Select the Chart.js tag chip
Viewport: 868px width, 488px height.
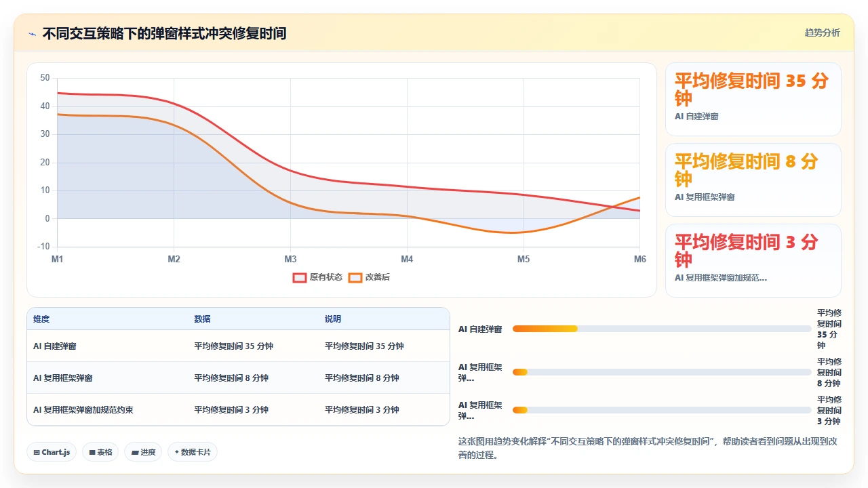pos(52,452)
